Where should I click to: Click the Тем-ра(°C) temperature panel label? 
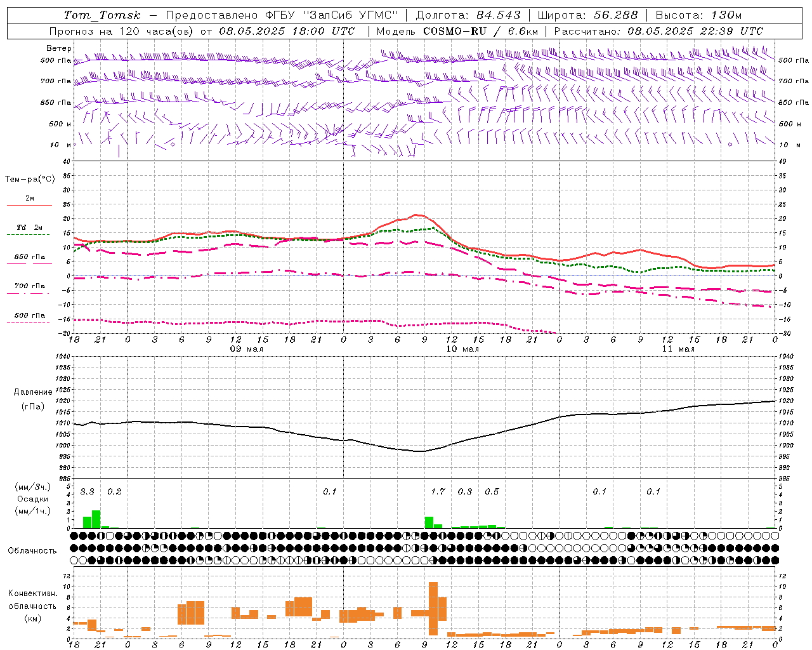click(x=30, y=180)
